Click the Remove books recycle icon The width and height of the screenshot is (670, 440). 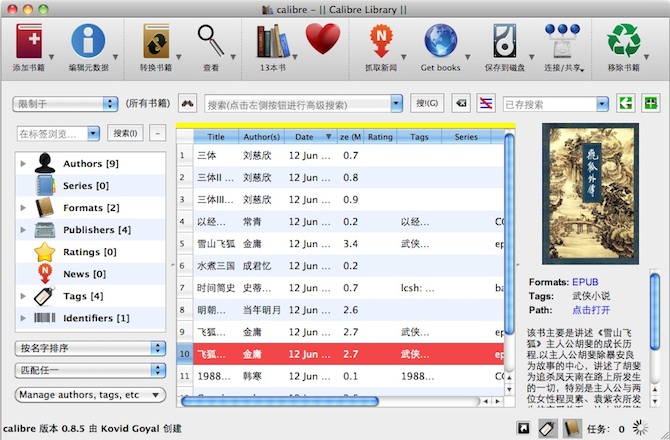click(624, 41)
